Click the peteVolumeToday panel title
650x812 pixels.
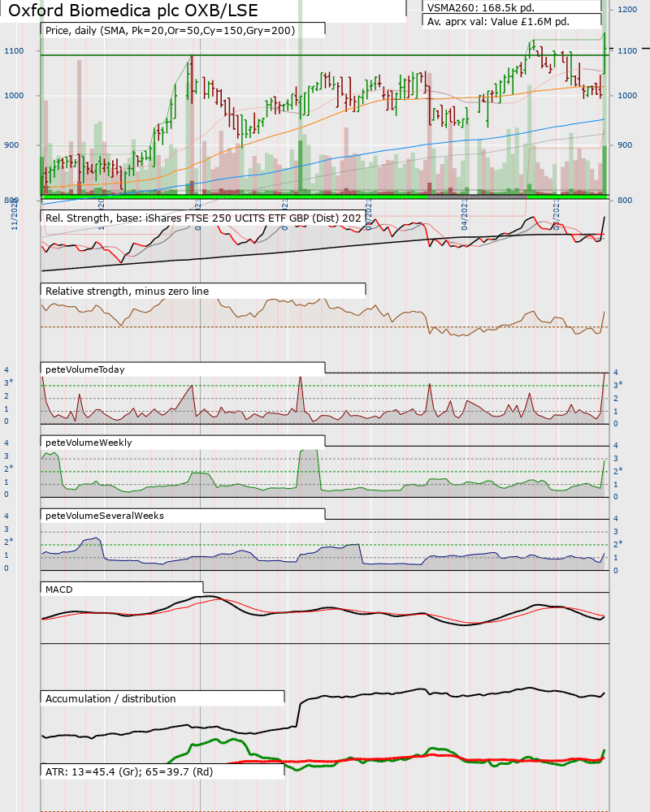tap(85, 369)
